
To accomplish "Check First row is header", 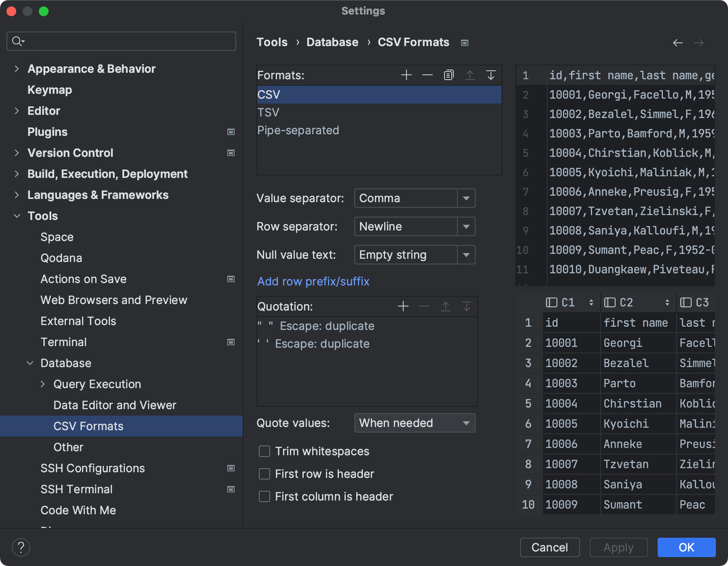I will coord(264,474).
